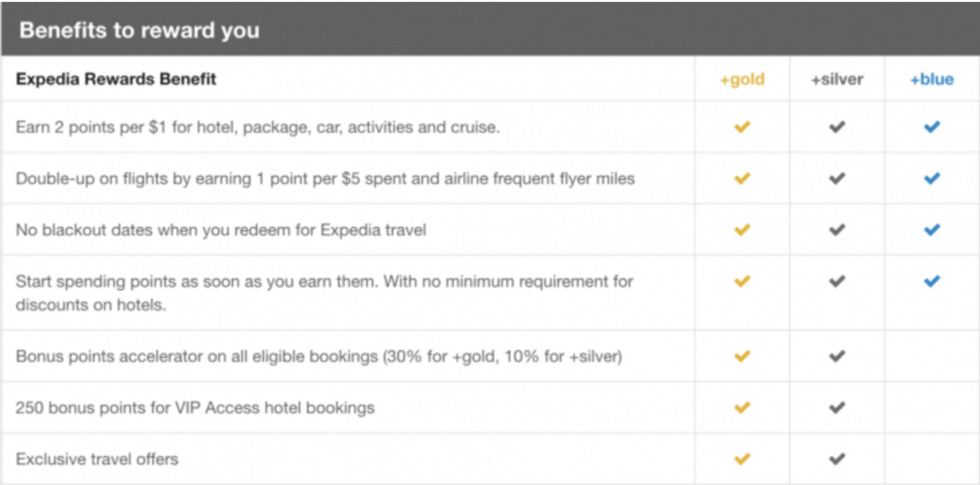Click the No blackout dates benefit text
Screen dimensions: 980x485
221,230
